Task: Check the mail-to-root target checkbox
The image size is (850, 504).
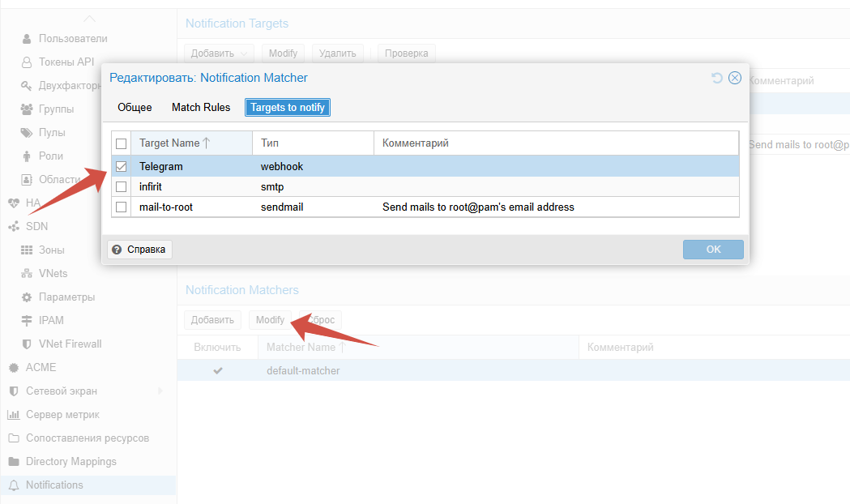Action: 121,207
